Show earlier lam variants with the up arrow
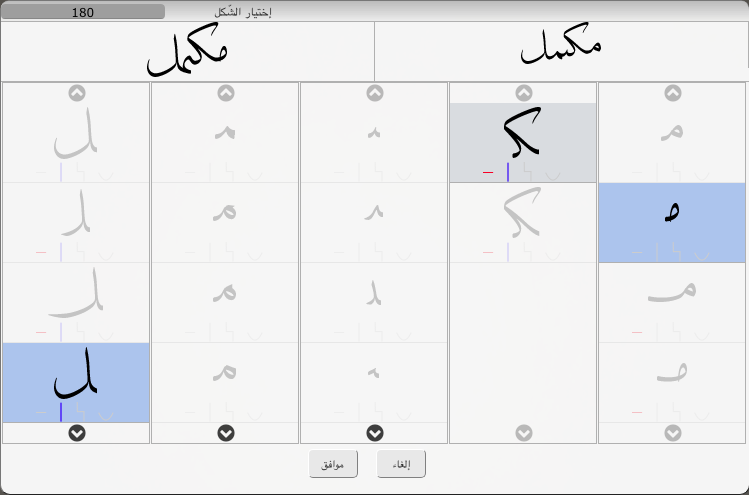749x495 pixels. pos(77,93)
